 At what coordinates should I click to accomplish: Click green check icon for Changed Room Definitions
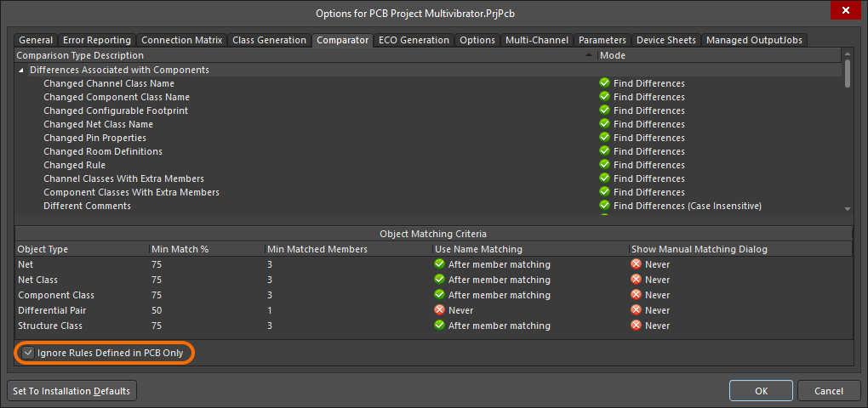[604, 151]
